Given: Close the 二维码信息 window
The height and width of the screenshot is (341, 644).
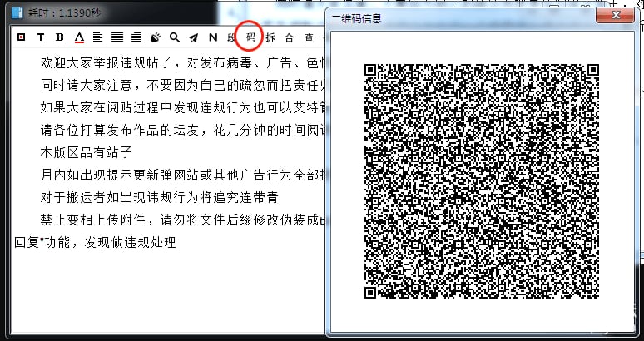Looking at the screenshot, I should [x=615, y=16].
